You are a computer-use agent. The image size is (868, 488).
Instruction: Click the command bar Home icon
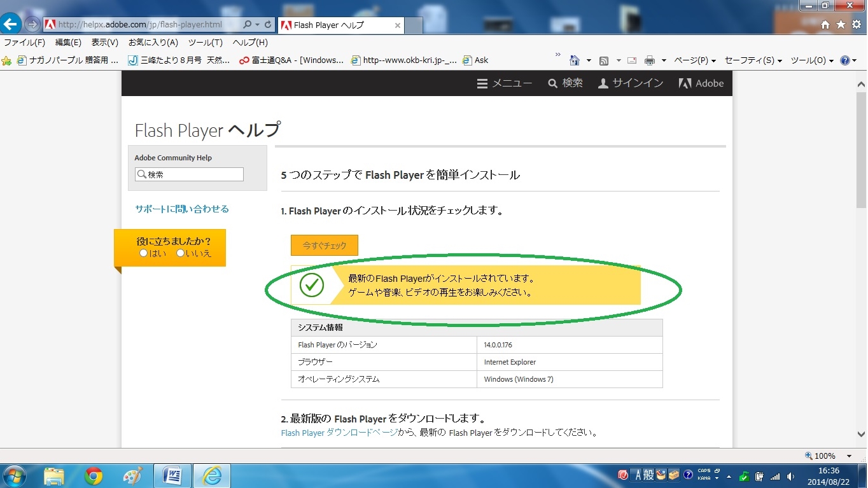click(x=575, y=60)
